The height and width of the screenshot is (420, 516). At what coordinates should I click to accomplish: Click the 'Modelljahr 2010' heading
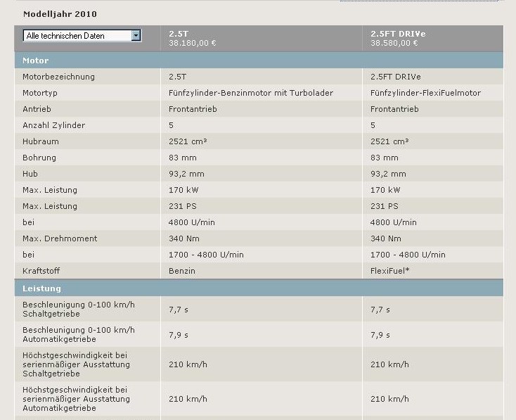click(x=60, y=13)
